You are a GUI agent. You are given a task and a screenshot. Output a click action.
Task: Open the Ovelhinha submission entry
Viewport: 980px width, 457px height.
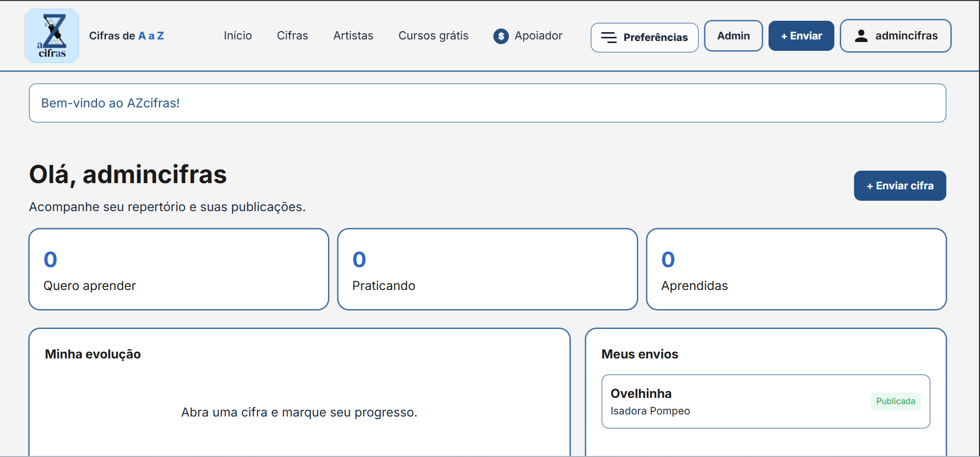coord(765,401)
